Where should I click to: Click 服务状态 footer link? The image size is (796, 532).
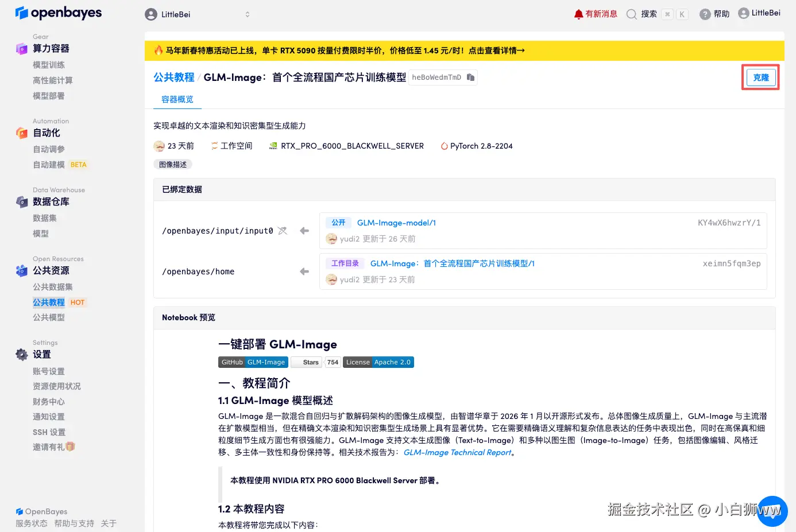point(32,523)
